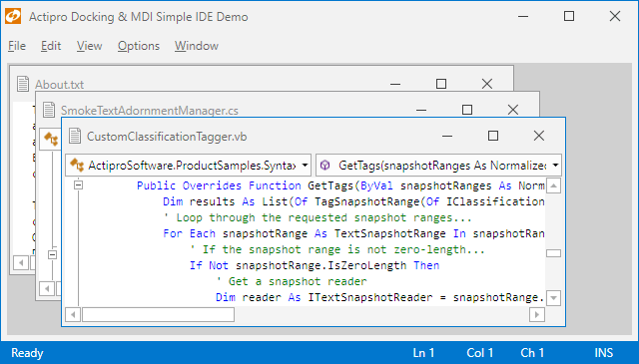Screen dimensions: 639x364
Task: Click the vertical scrollbar down arrow in editor
Action: click(x=553, y=298)
